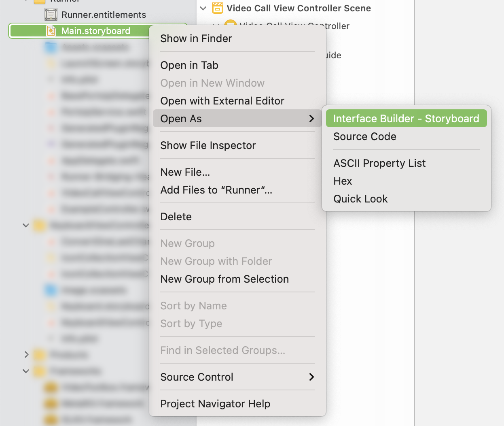Collapse the Video Call View Controller Scene chevron
This screenshot has width=504, height=426.
point(203,8)
